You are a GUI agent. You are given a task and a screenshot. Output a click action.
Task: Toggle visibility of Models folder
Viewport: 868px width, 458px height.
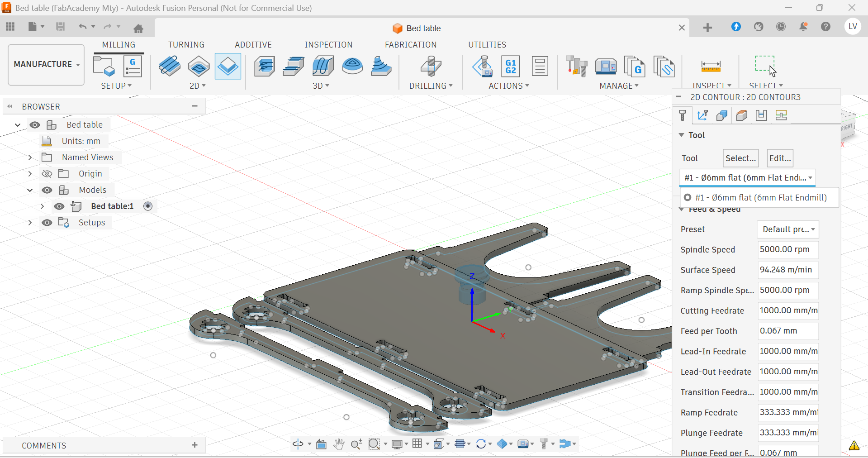47,190
